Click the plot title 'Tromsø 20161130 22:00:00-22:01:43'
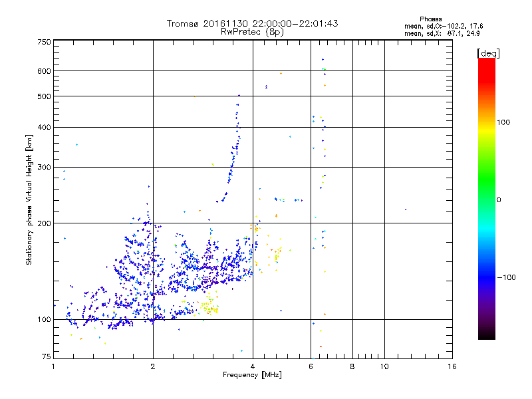 coord(252,23)
